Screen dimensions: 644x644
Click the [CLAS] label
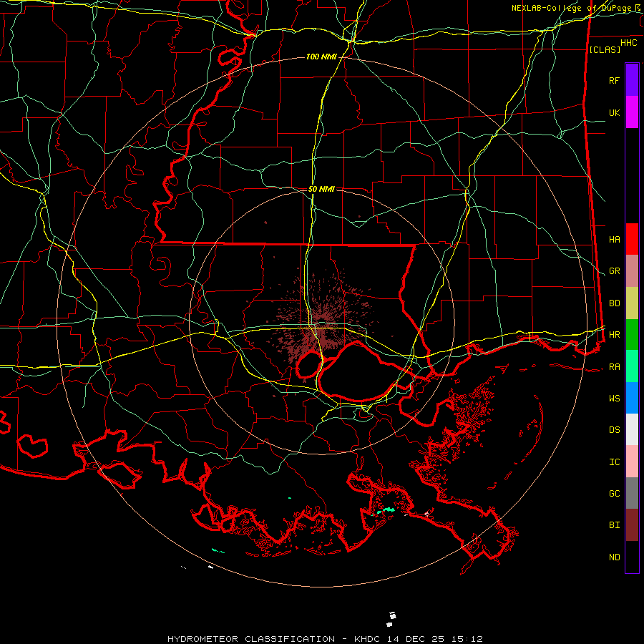point(605,49)
